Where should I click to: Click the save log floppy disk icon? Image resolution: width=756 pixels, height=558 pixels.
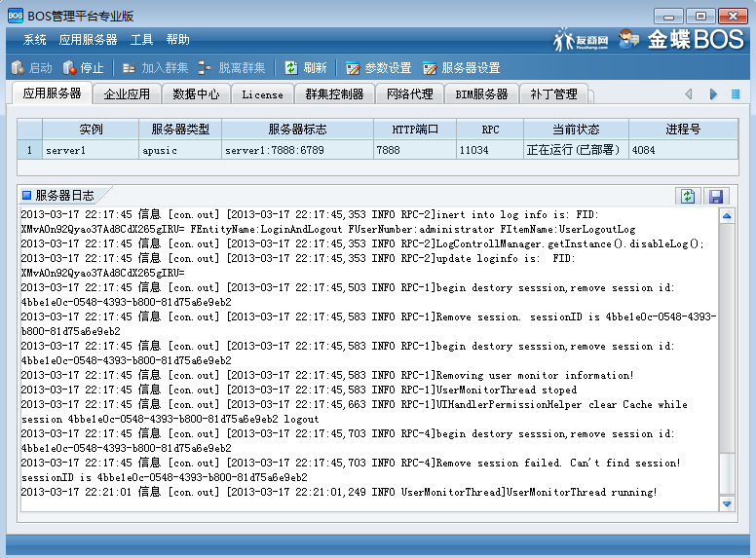[x=715, y=196]
